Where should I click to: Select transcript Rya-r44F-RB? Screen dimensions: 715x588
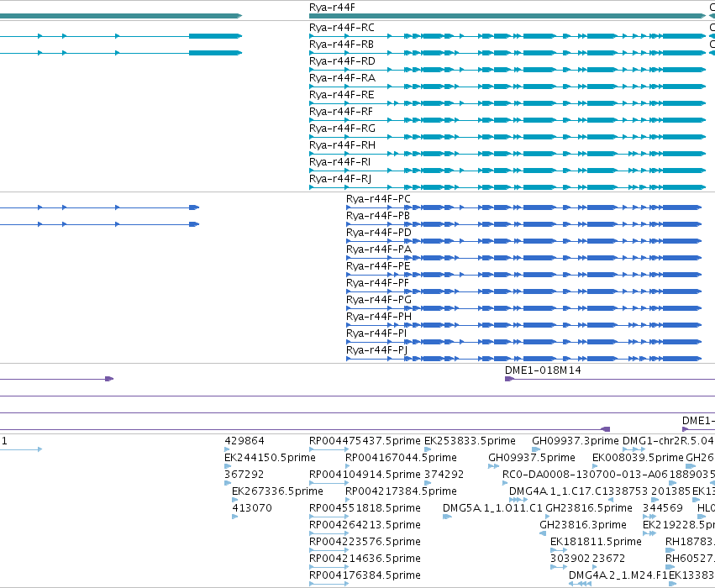341,45
